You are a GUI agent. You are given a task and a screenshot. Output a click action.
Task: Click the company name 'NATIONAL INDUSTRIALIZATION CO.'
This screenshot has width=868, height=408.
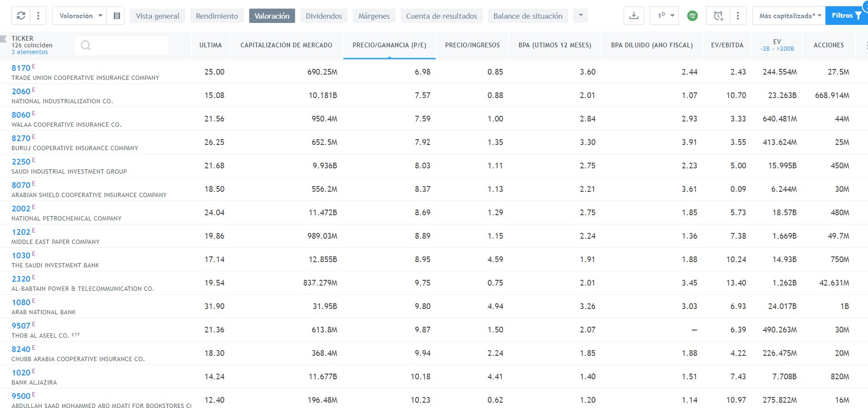[x=62, y=101]
